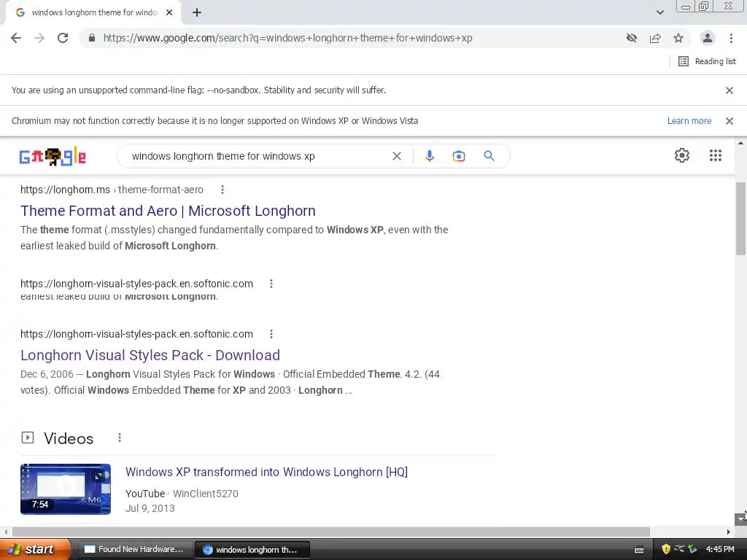Select the Chromium taskbar button
The width and height of the screenshot is (747, 560).
(252, 550)
